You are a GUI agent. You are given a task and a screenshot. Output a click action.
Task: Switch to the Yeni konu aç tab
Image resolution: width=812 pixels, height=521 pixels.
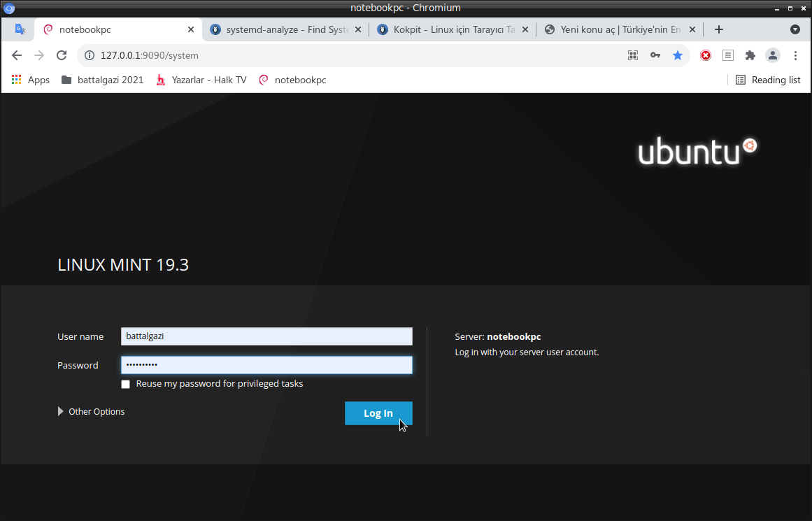pyautogui.click(x=620, y=29)
